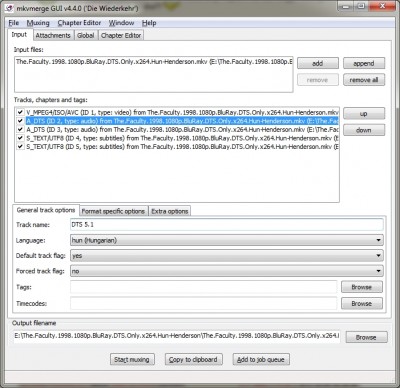400x388 pixels.
Task: Click the remove all button
Action: (364, 80)
